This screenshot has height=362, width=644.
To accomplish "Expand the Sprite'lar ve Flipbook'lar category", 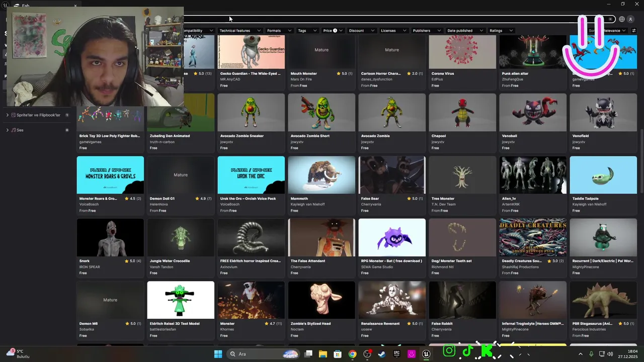I will click(x=8, y=115).
